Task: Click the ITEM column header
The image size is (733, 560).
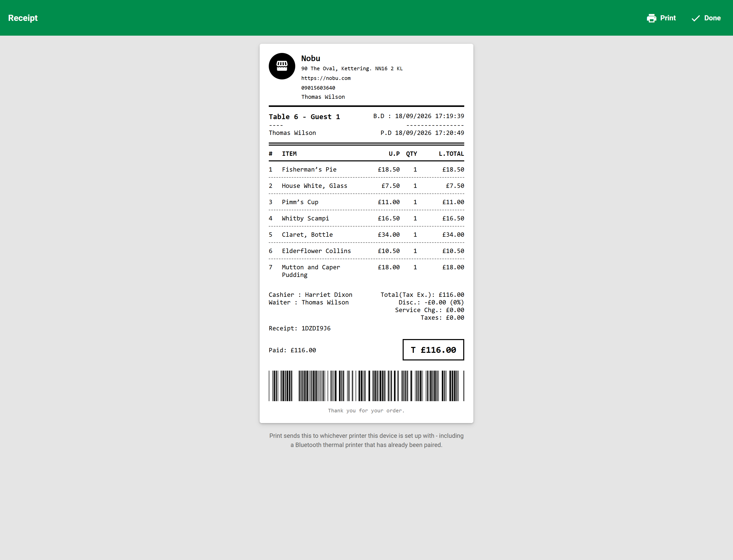Action: pyautogui.click(x=289, y=154)
